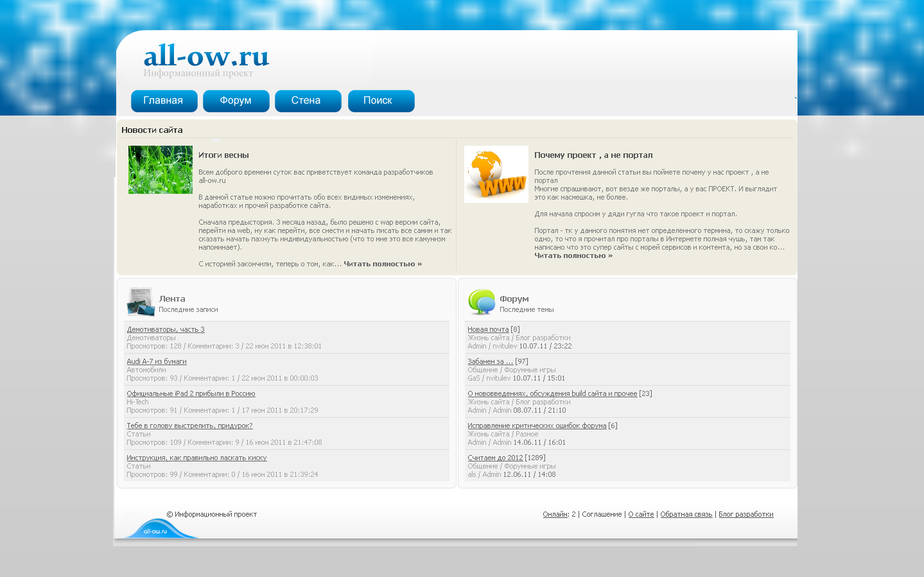Click the Просмотров: 109 stats line
Screen dimensions: 924x577
click(x=224, y=442)
